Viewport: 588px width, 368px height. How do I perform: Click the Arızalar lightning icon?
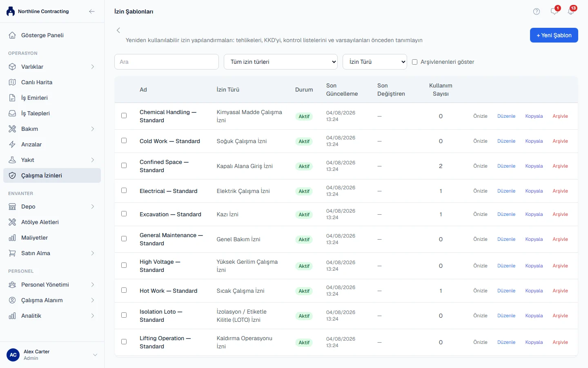click(x=12, y=144)
